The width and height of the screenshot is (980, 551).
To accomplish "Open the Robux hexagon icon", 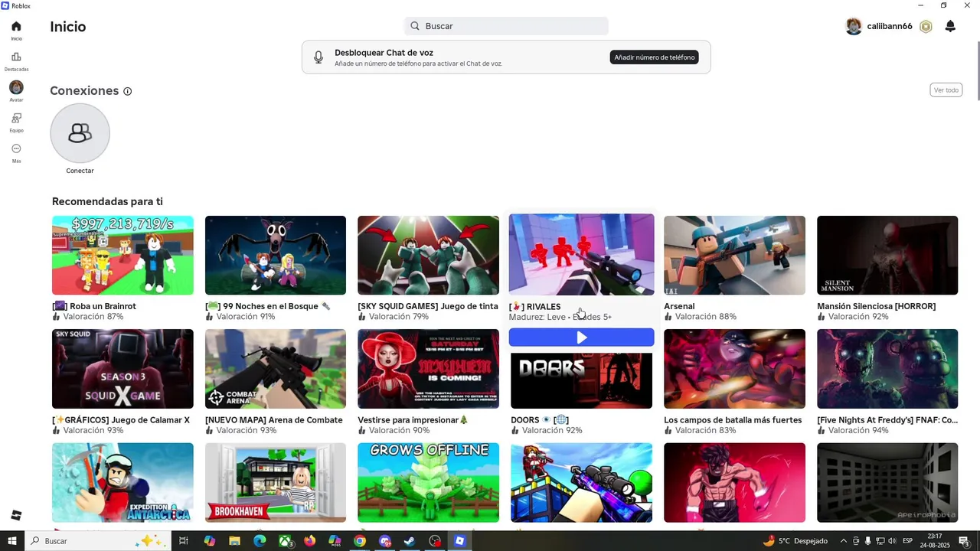I will [x=926, y=27].
